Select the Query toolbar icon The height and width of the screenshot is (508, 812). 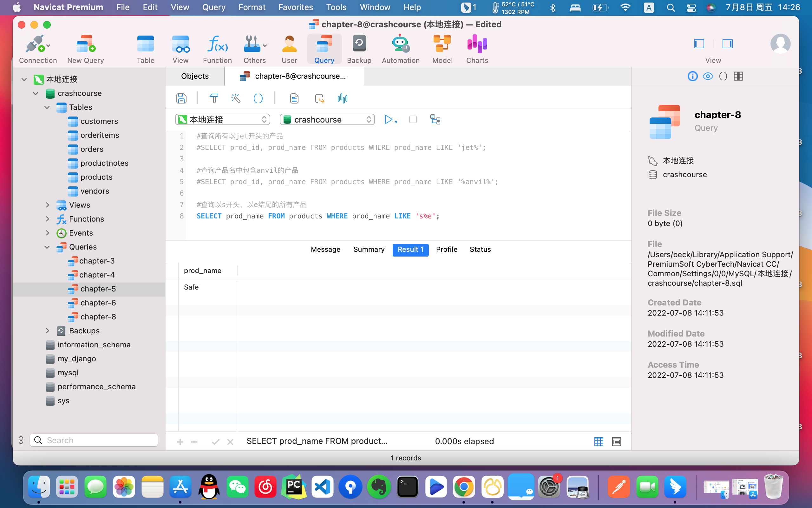324,49
